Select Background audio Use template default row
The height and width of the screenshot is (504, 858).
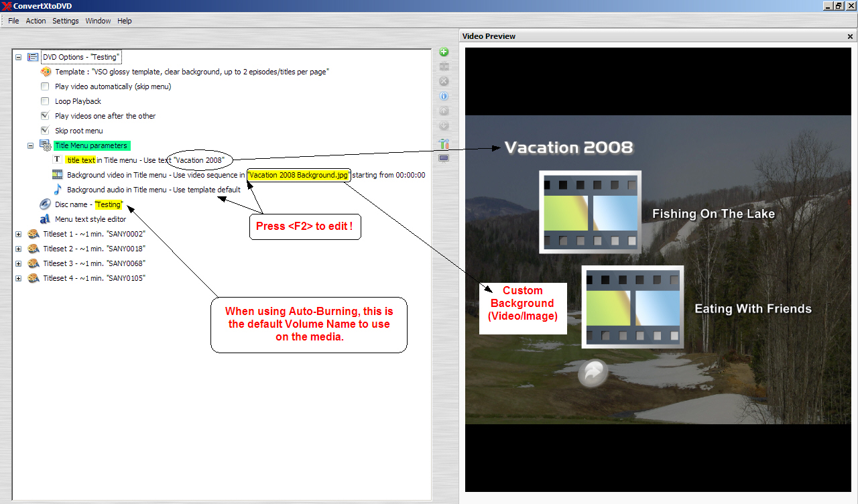pos(154,190)
